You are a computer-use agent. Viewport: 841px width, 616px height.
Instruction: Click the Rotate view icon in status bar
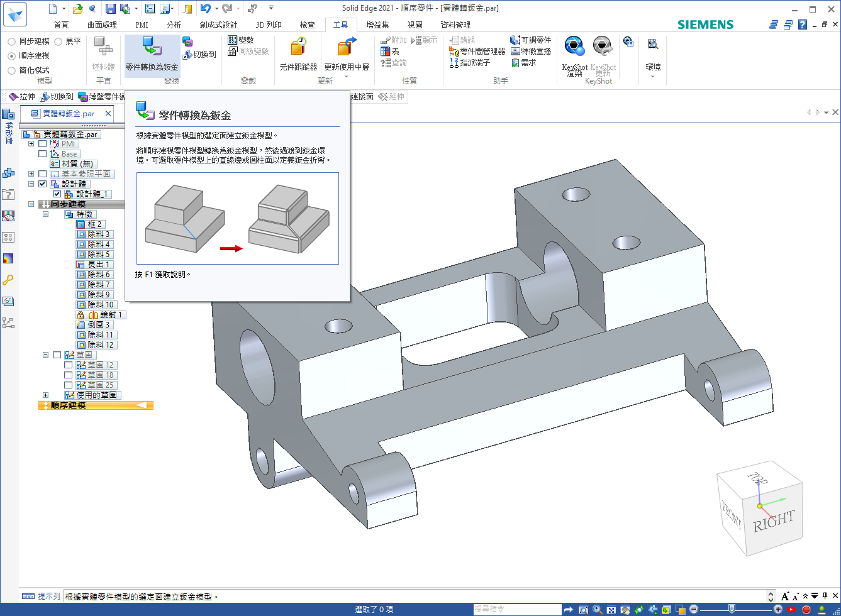639,610
